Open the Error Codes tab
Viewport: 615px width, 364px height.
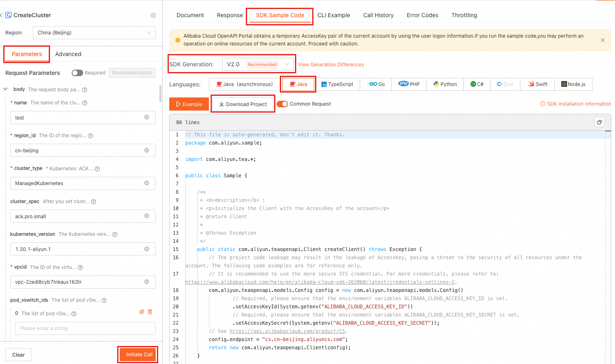click(x=422, y=15)
